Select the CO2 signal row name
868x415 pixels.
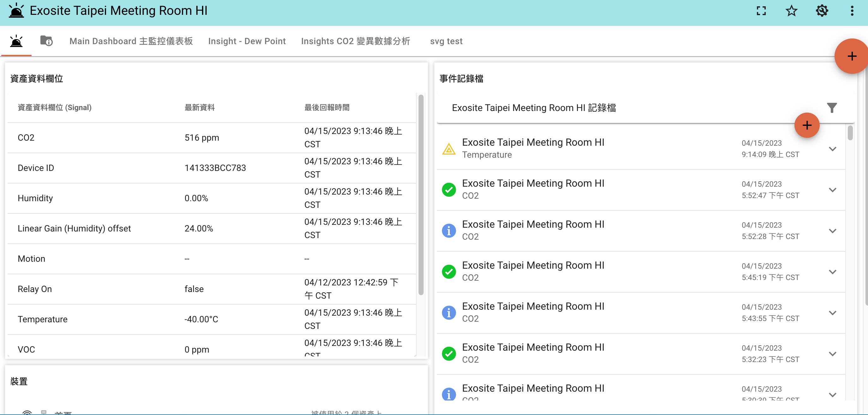(x=26, y=138)
